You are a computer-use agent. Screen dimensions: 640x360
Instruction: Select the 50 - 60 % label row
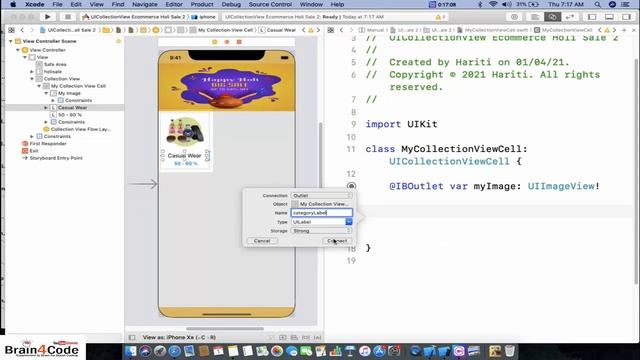(x=63, y=115)
